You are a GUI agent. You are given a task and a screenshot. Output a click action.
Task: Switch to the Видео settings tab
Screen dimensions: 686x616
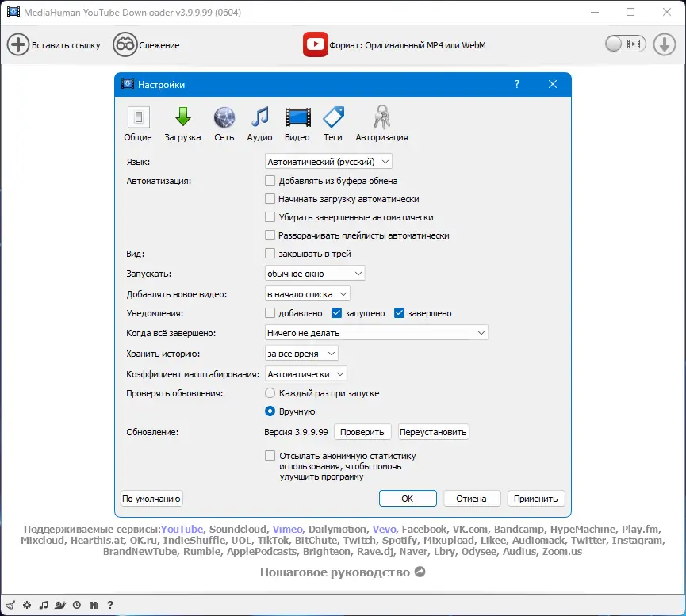[297, 124]
